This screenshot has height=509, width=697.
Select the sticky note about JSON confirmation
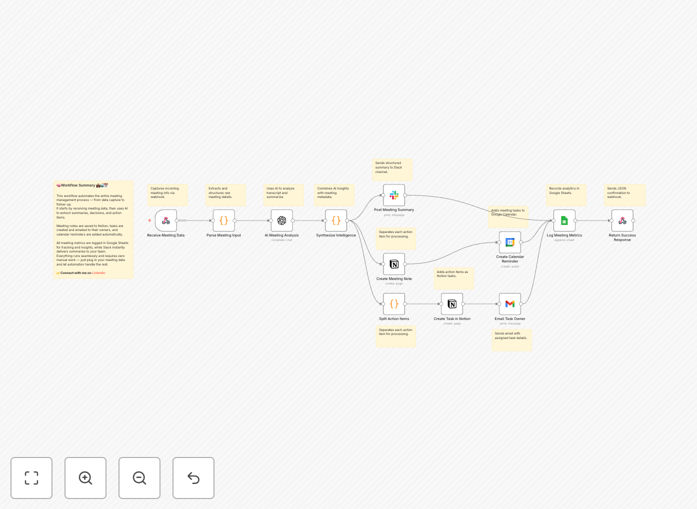(x=625, y=195)
